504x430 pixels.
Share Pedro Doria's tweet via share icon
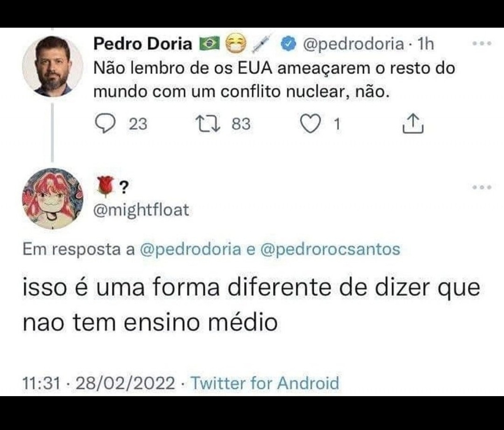point(413,124)
